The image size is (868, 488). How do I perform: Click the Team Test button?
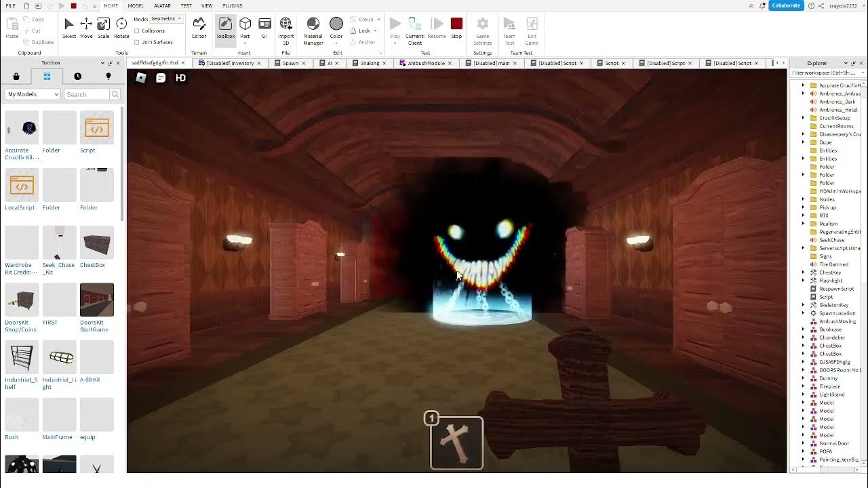pyautogui.click(x=509, y=31)
